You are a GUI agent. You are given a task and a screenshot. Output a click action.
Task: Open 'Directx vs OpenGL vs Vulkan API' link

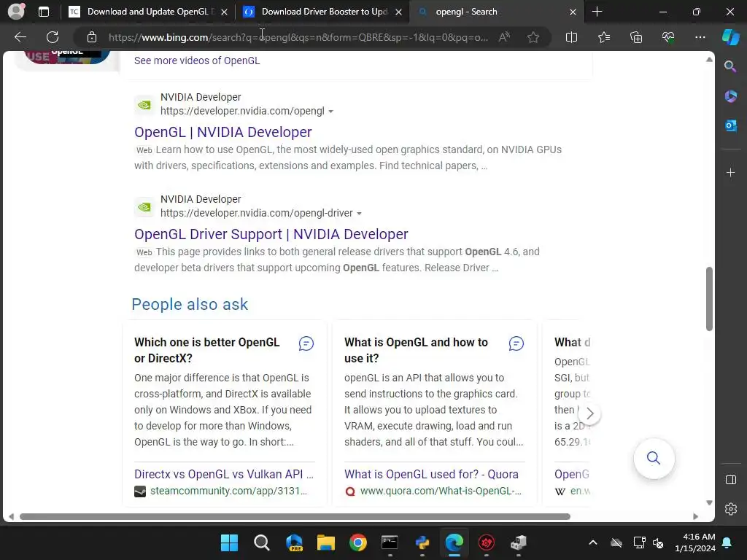224,474
